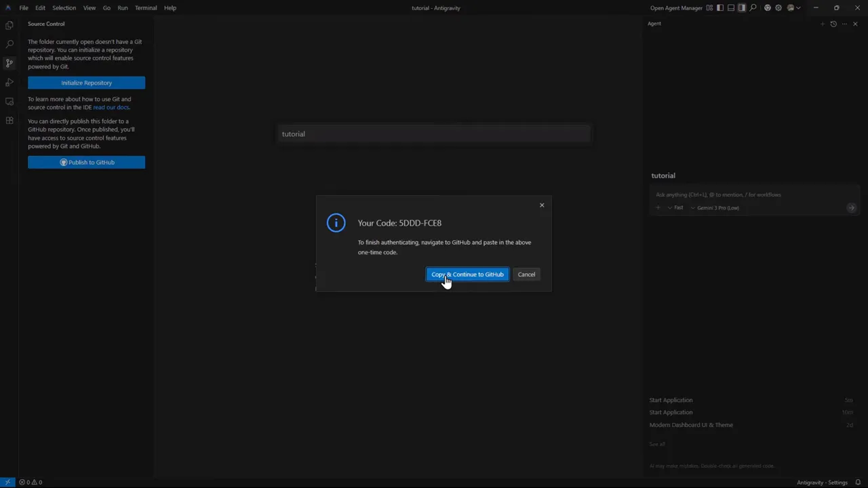Image resolution: width=868 pixels, height=488 pixels.
Task: Open the Terminal menu
Action: coord(146,7)
